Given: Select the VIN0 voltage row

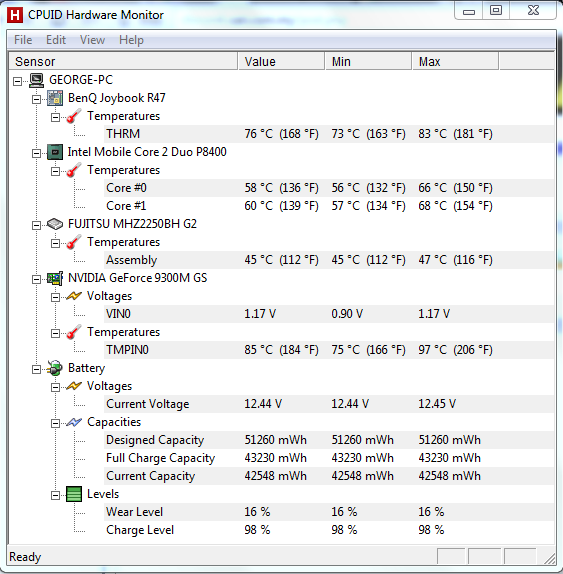Looking at the screenshot, I should pyautogui.click(x=329, y=314).
